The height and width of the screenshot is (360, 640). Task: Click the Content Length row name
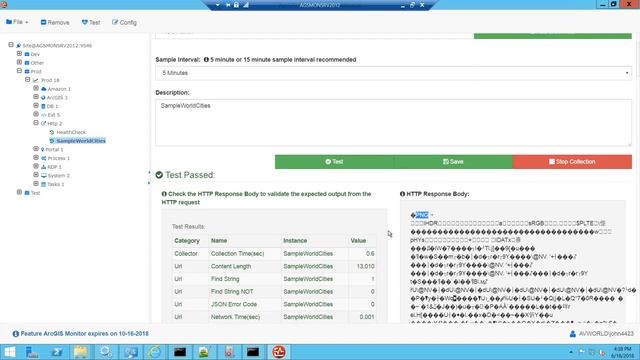[231, 266]
